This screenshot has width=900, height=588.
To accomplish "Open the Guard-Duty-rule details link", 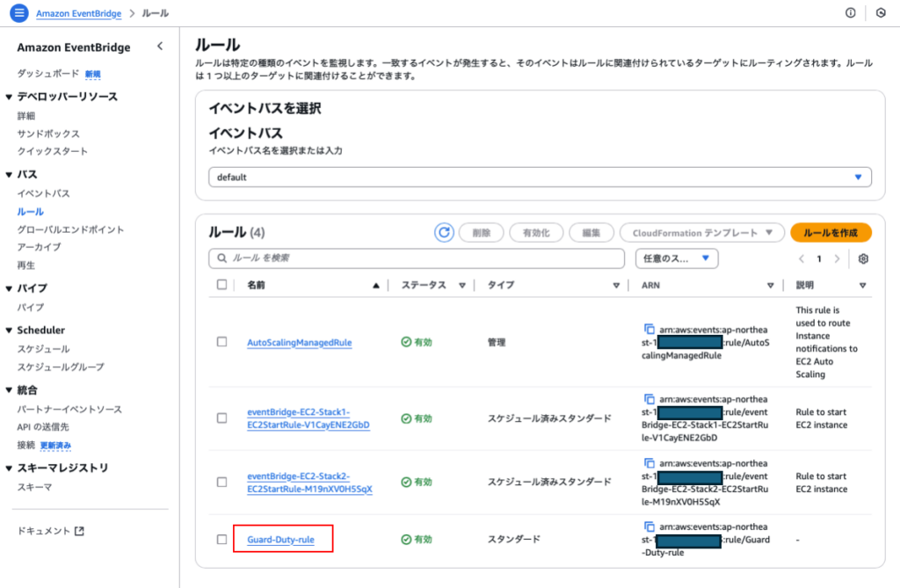I will tap(281, 539).
